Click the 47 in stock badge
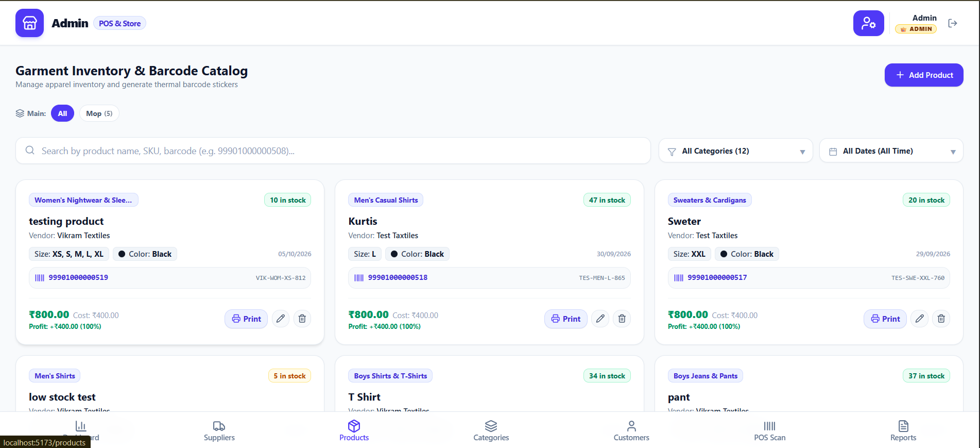980x448 pixels. click(x=607, y=200)
